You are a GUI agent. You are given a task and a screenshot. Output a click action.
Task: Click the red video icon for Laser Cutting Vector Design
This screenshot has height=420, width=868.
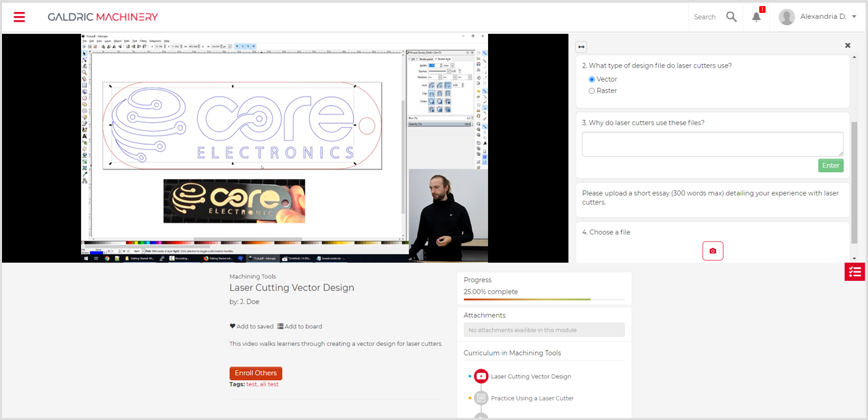pos(481,376)
